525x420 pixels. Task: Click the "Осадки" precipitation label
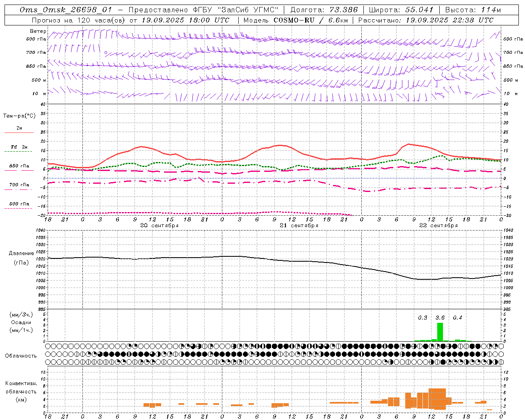click(x=21, y=322)
